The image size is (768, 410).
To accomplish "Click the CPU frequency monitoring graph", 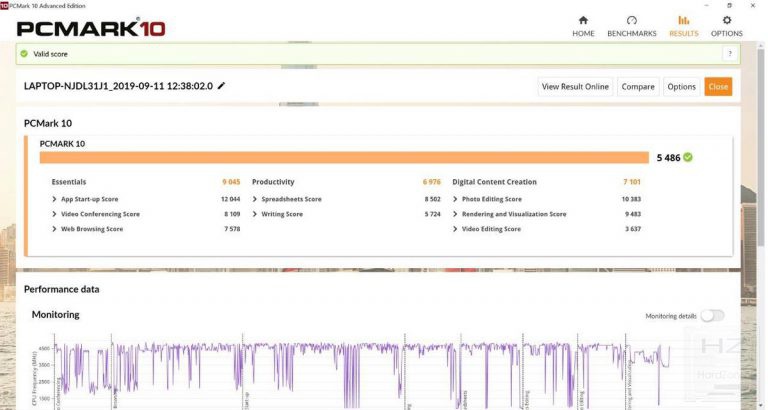I will pos(361,371).
